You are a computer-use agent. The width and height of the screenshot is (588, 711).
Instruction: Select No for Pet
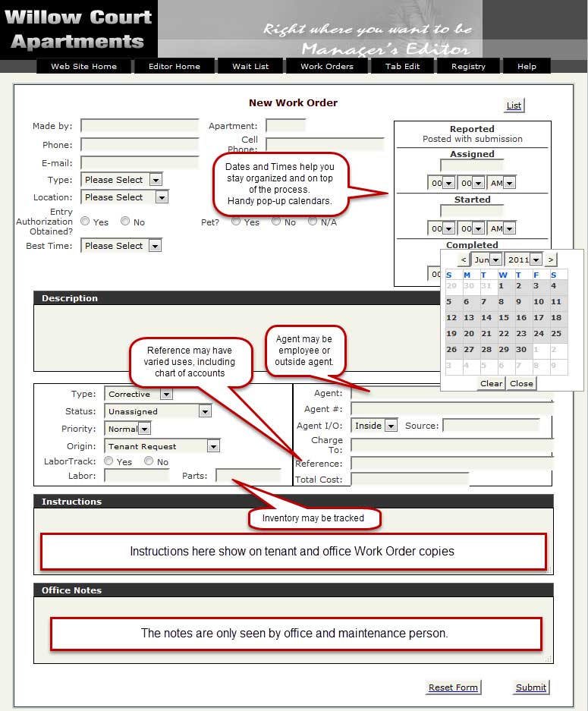pyautogui.click(x=276, y=222)
